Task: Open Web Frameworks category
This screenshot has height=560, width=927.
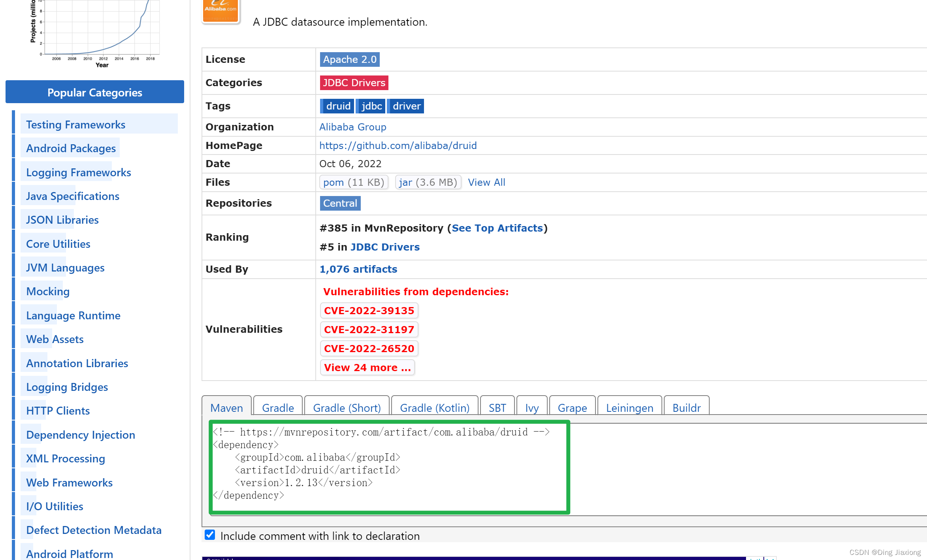Action: pos(70,483)
